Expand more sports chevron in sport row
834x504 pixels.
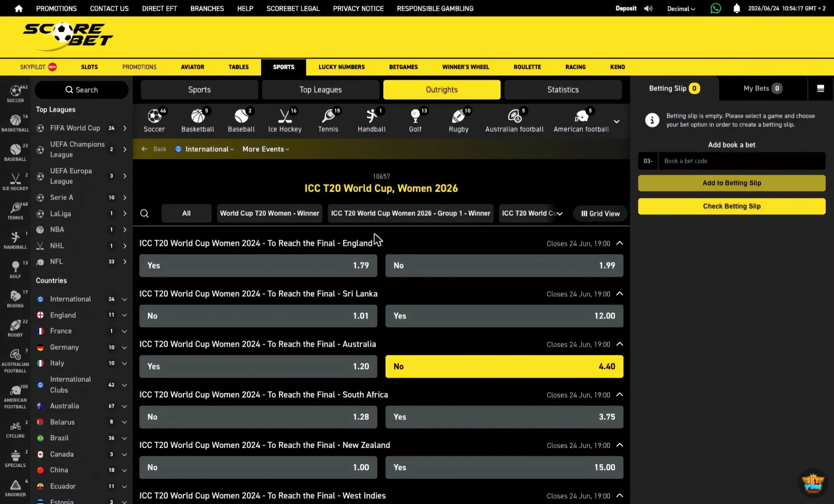coord(616,121)
